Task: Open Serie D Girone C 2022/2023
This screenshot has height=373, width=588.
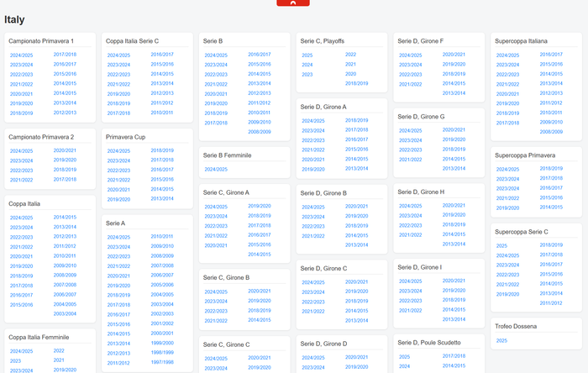Action: (313, 302)
